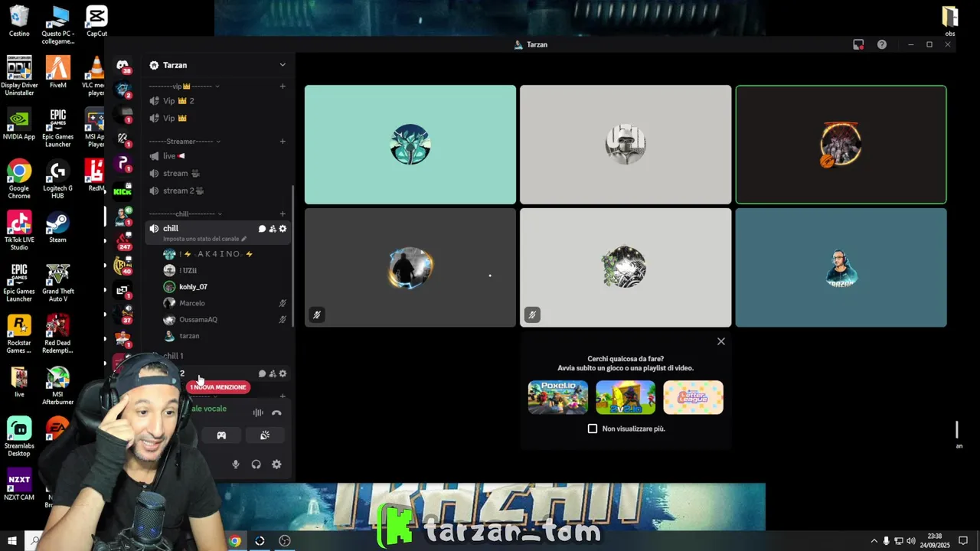
Task: Open Discord user settings gear
Action: point(276,465)
